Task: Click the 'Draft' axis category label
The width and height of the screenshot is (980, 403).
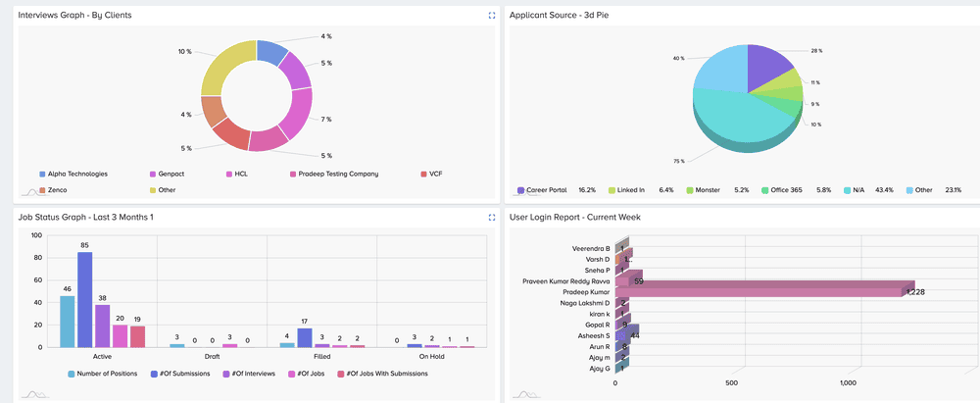Action: [212, 357]
